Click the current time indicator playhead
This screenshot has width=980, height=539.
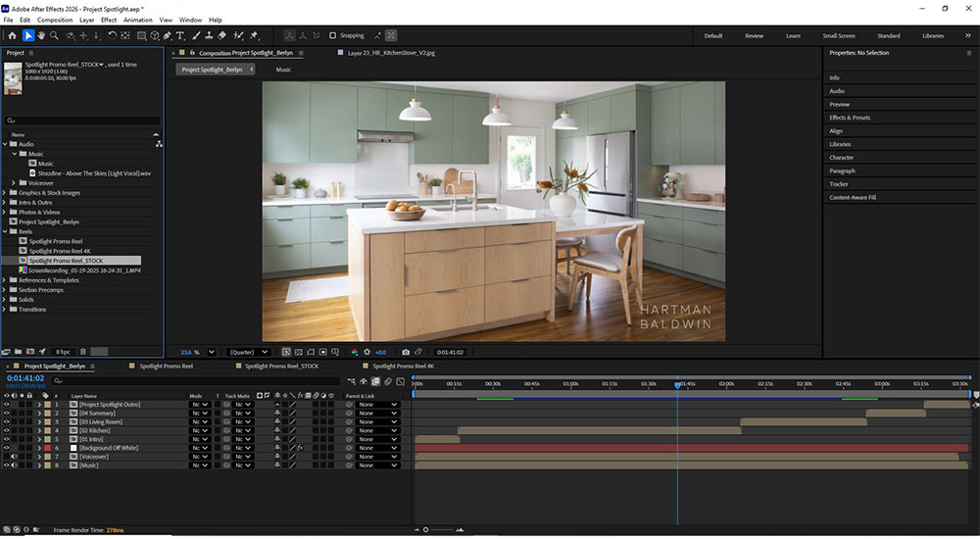[x=677, y=385]
